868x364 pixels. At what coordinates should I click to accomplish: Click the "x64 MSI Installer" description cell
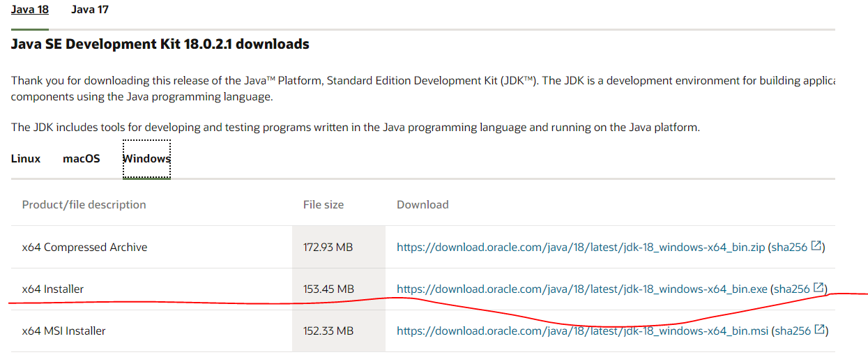coord(151,331)
